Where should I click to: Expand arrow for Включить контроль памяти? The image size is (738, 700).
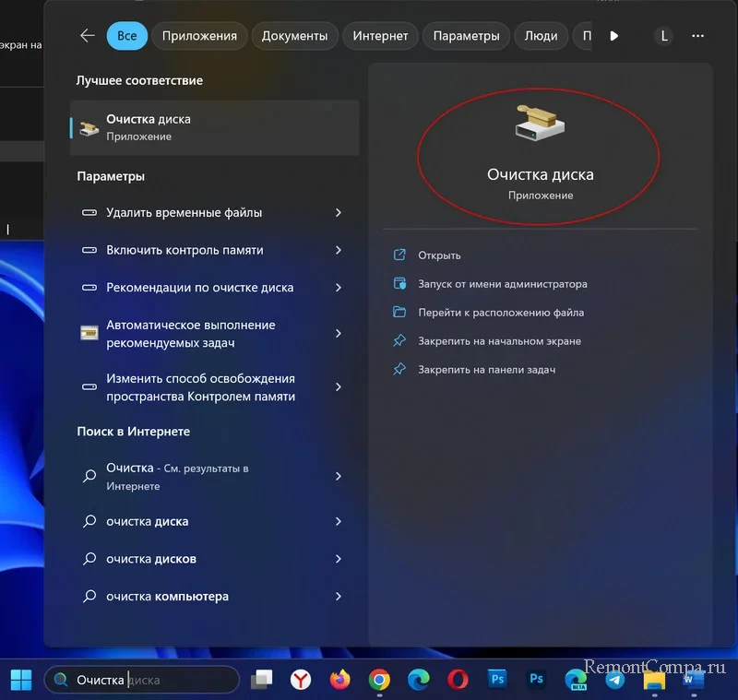click(339, 250)
